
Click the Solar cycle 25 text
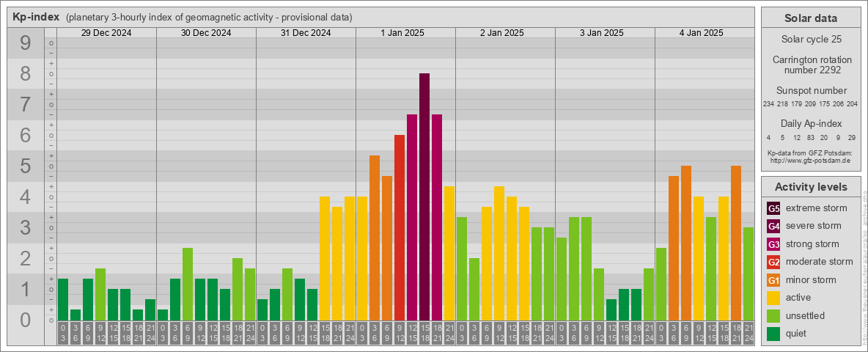tap(811, 40)
